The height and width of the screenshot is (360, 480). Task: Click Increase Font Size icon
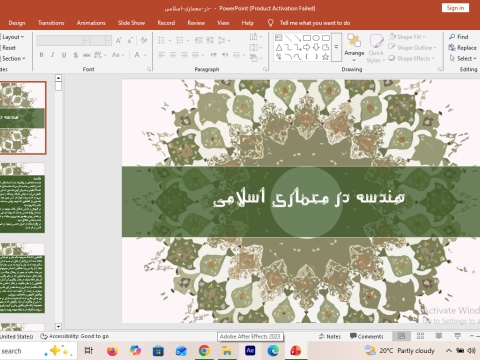click(x=119, y=40)
